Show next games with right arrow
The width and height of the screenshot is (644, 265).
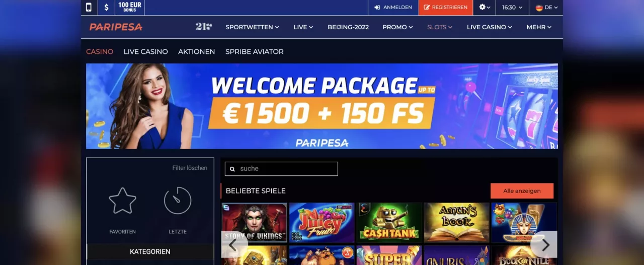click(x=544, y=245)
